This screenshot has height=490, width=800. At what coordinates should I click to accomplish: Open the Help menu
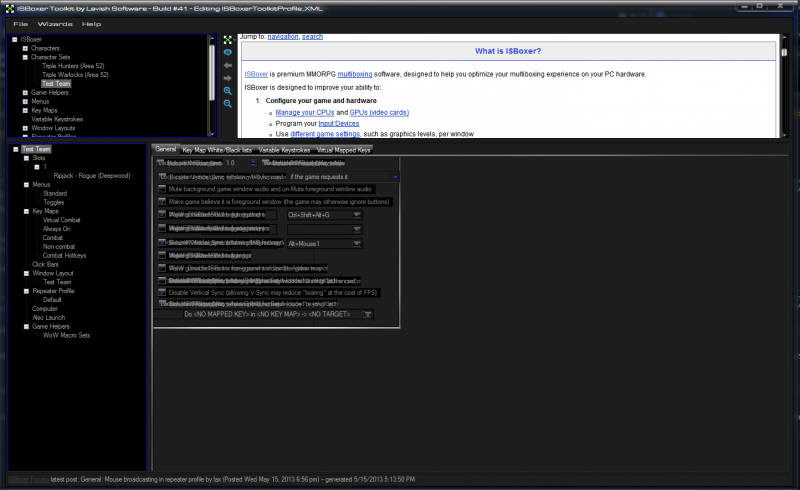click(x=91, y=24)
